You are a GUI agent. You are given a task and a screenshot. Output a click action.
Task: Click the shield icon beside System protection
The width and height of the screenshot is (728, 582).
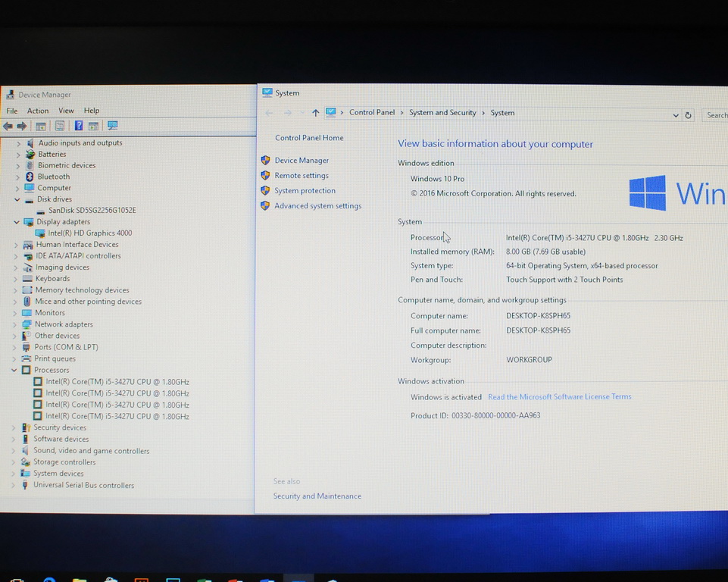pyautogui.click(x=265, y=190)
